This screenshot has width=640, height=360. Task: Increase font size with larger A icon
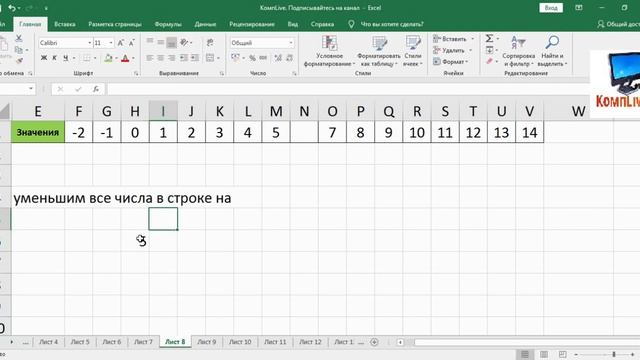tap(121, 43)
